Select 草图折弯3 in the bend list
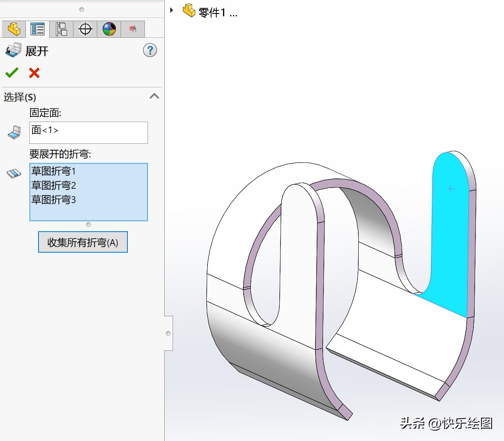504x441 pixels. point(54,200)
